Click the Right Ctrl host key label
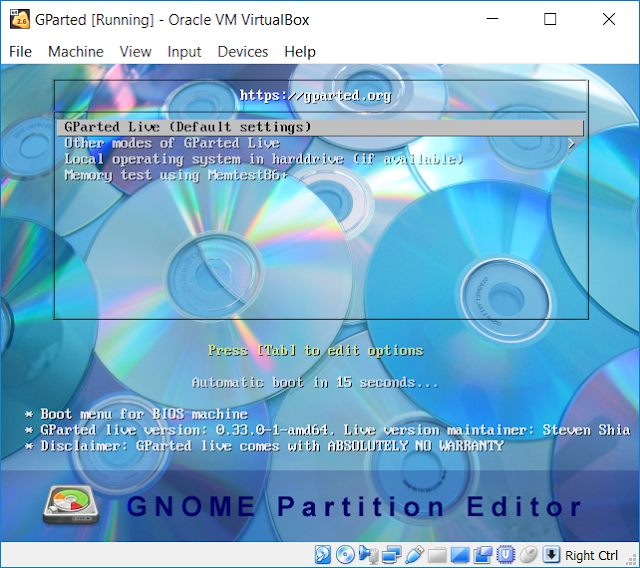Screen dimensions: 640x568 (x=591, y=555)
